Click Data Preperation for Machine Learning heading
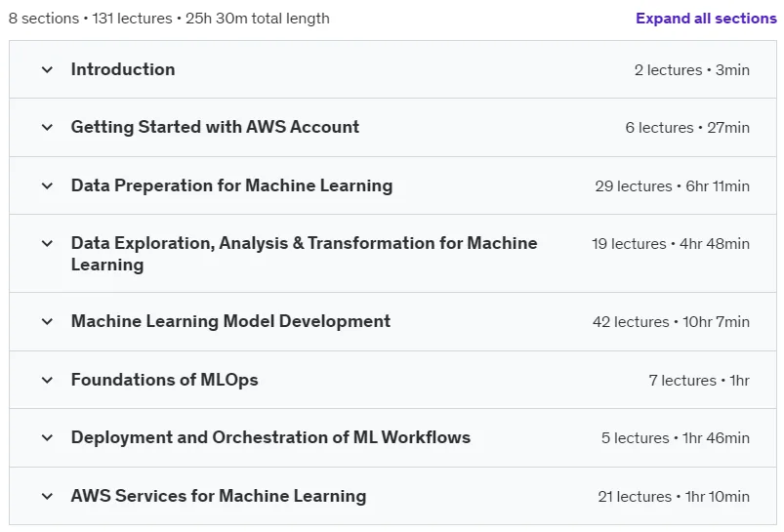 click(x=231, y=185)
